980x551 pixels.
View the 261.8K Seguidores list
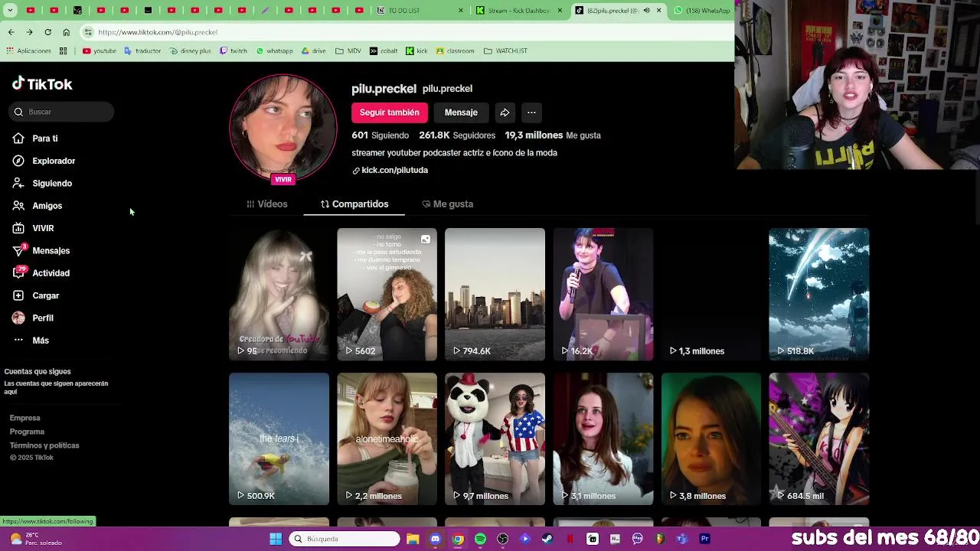pos(457,135)
